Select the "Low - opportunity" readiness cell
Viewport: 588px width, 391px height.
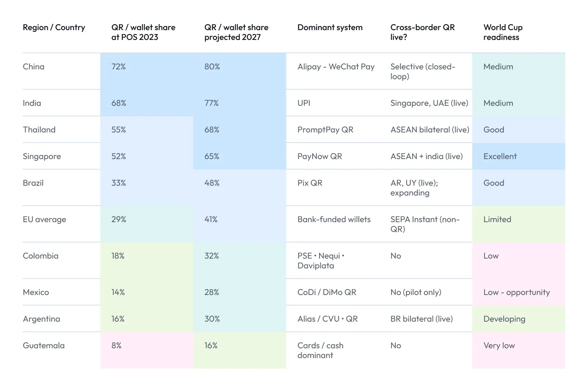point(517,292)
